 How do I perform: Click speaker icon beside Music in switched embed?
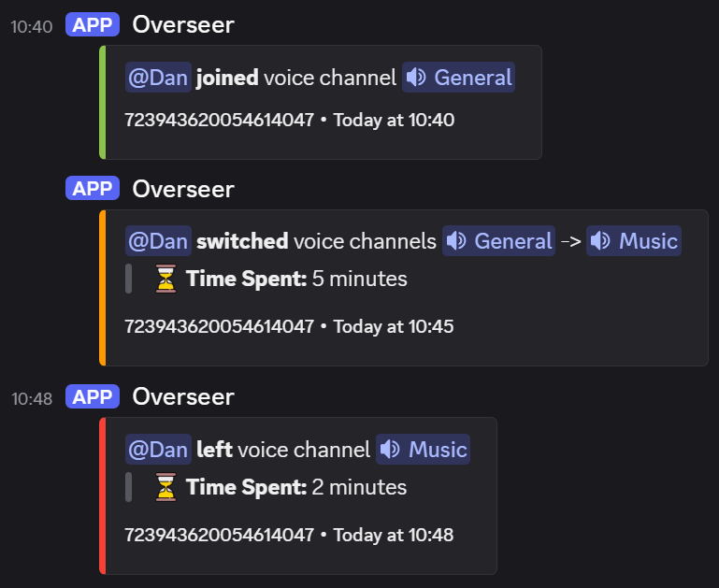601,241
